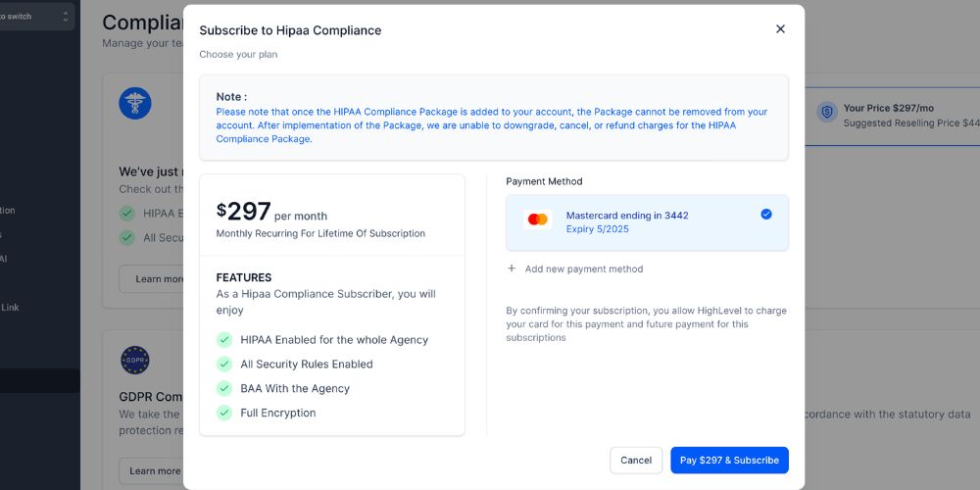Click the check icon next to BAA With the Agency
The image size is (980, 490).
224,388
